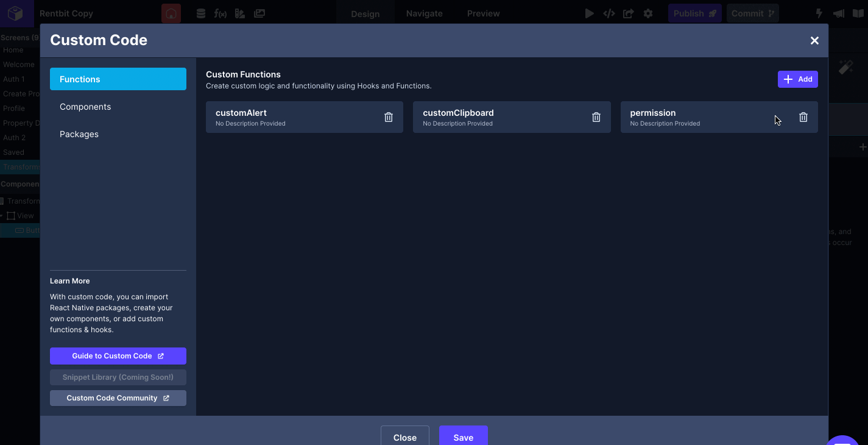Close the Custom Code dialog with X
The width and height of the screenshot is (868, 445).
[814, 40]
